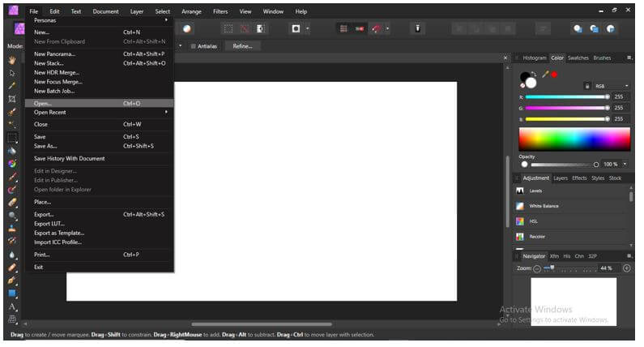
Task: Select the Selection Brush tool
Action: click(x=12, y=111)
